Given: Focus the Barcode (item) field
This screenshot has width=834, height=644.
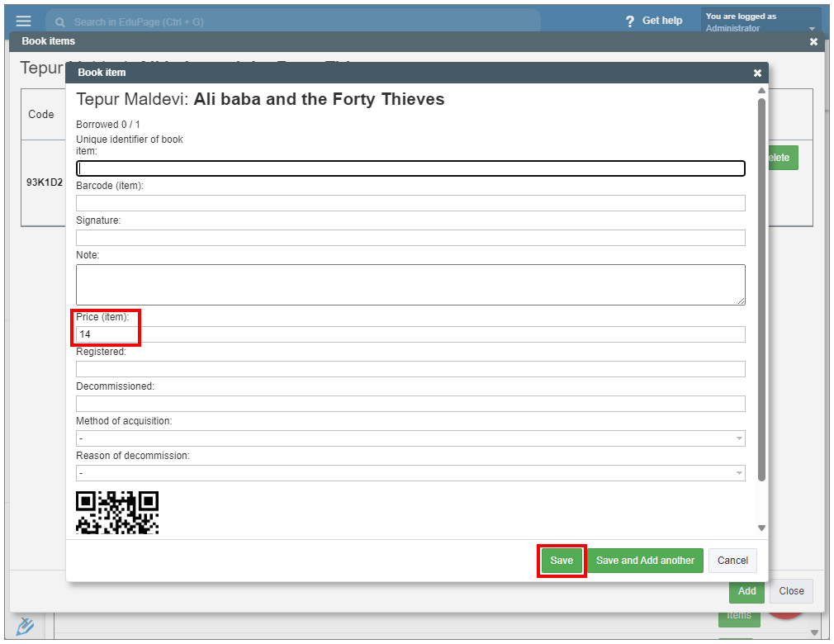Looking at the screenshot, I should (x=410, y=203).
